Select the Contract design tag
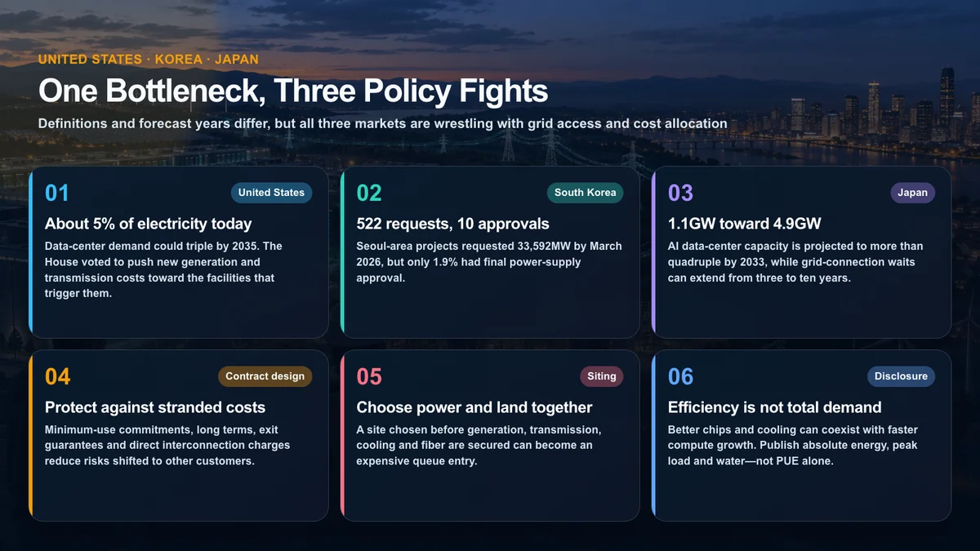The height and width of the screenshot is (551, 980). (265, 376)
